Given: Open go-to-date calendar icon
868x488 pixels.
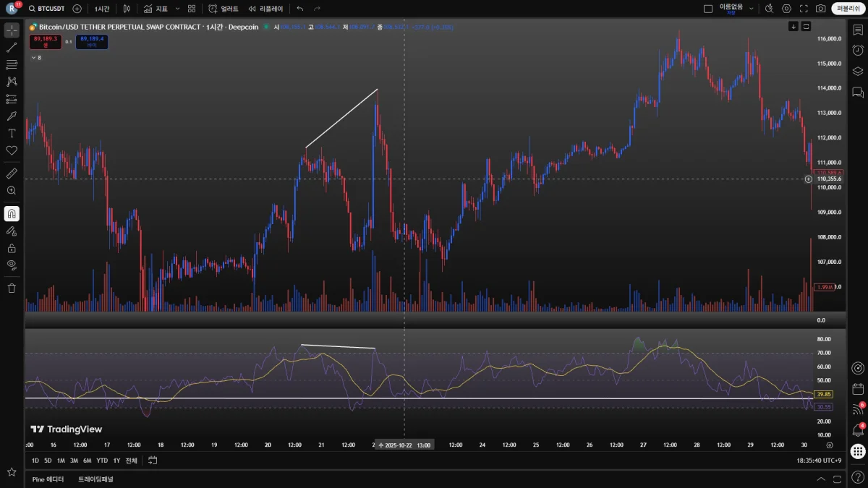Looking at the screenshot, I should 153,461.
